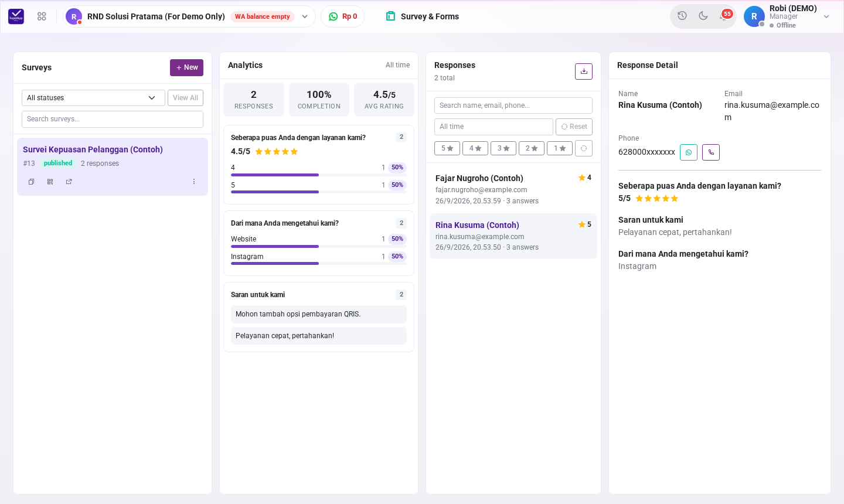Show QR code for Survei Kepuasan Pelanggan
Image resolution: width=844 pixels, height=504 pixels.
(50, 182)
